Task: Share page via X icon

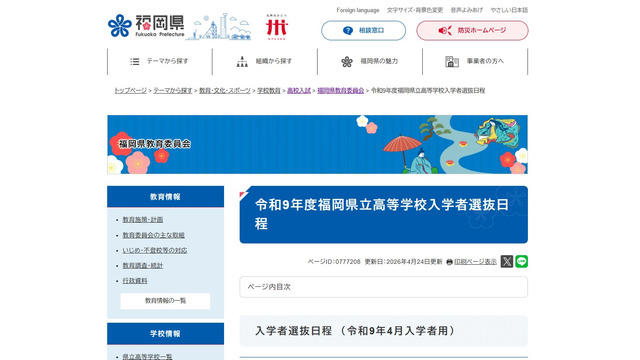Action: [x=507, y=261]
